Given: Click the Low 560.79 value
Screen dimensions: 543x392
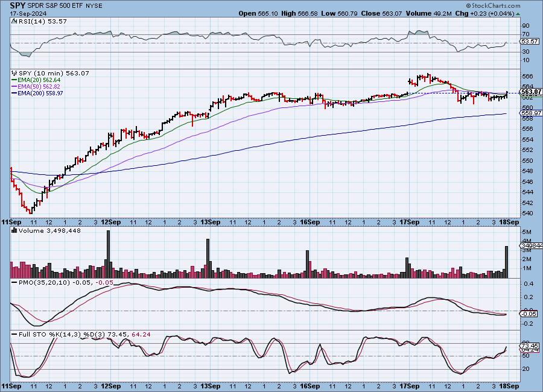Looking at the screenshot, I should click(x=339, y=13).
